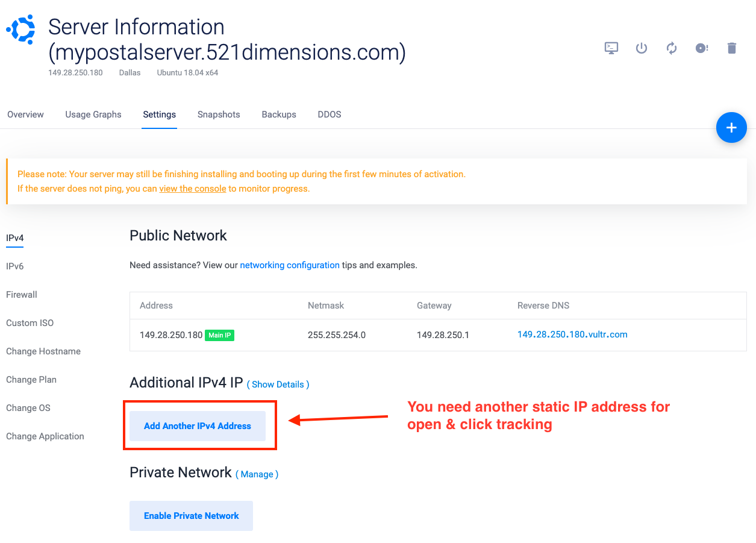Viewport: 756px width, 543px height.
Task: Open Change Plan in sidebar
Action: point(31,380)
